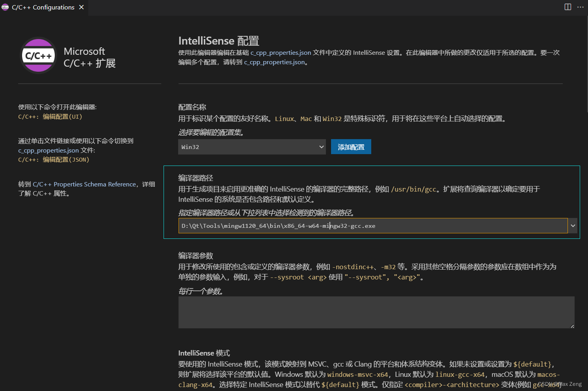The image size is (588, 391).
Task: Click the C/C++ tab file icon
Action: click(5, 7)
